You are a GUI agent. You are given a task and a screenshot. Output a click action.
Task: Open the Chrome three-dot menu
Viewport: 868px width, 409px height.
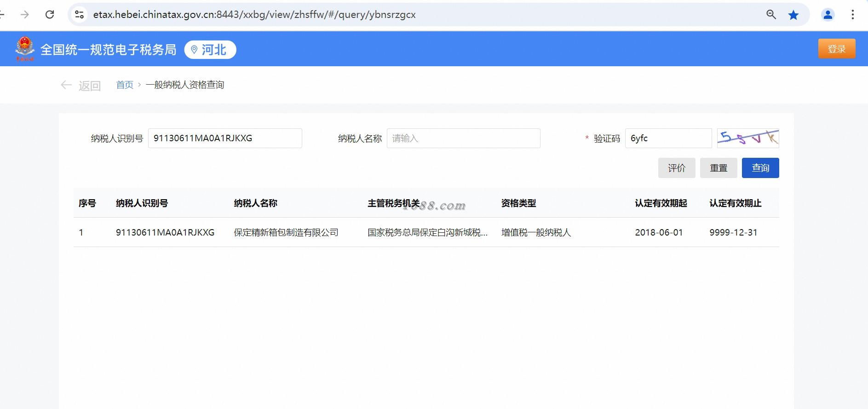coord(852,15)
